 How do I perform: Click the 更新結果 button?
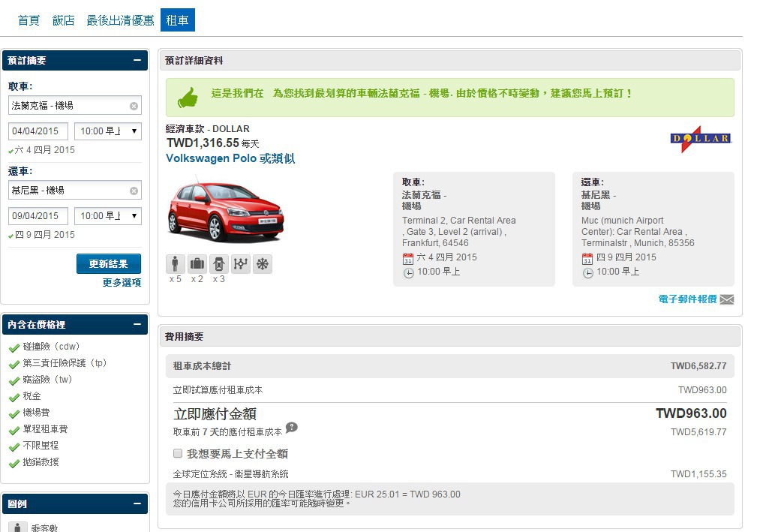pyautogui.click(x=108, y=264)
